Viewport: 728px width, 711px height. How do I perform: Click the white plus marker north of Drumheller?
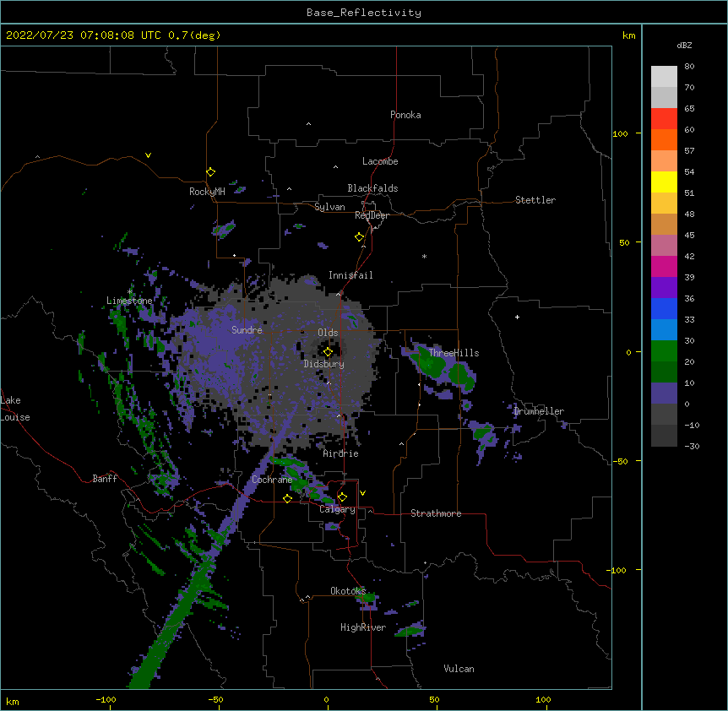tap(517, 317)
